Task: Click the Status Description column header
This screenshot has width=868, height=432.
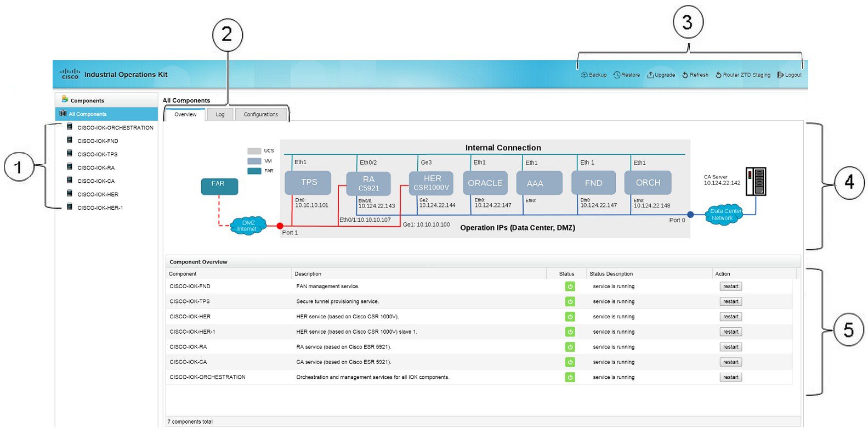Action: (x=649, y=273)
